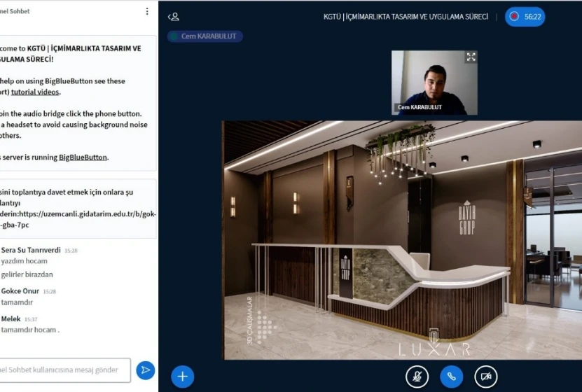The height and width of the screenshot is (392, 582).
Task: Make Cem KARABULUT's webcam fullscreen
Action: [471, 57]
